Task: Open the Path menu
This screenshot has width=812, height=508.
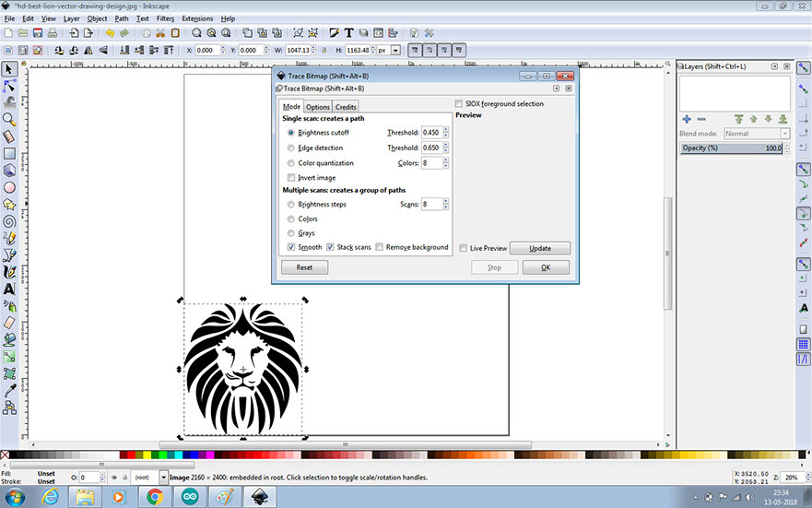Action: point(122,18)
